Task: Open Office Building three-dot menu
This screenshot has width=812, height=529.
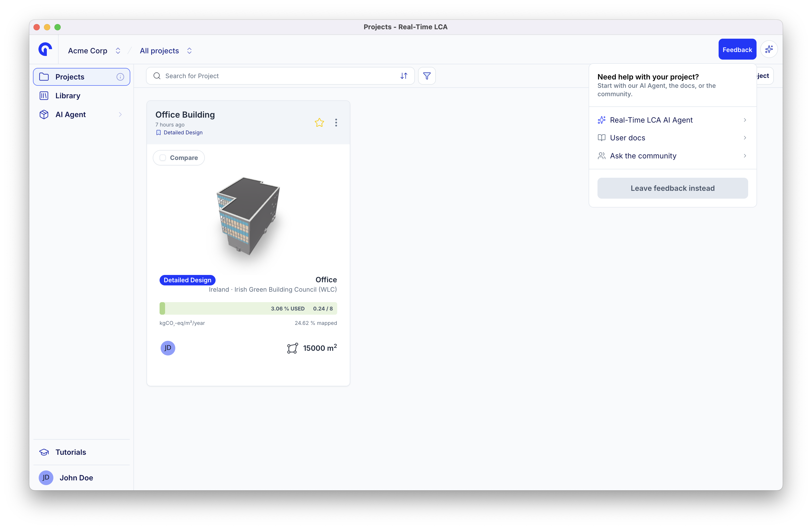Action: click(x=336, y=123)
